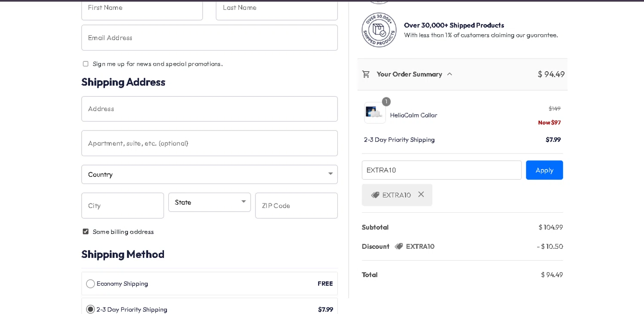
Task: Click 2-3 Day Priority Shipping line in summary
Action: (399, 140)
